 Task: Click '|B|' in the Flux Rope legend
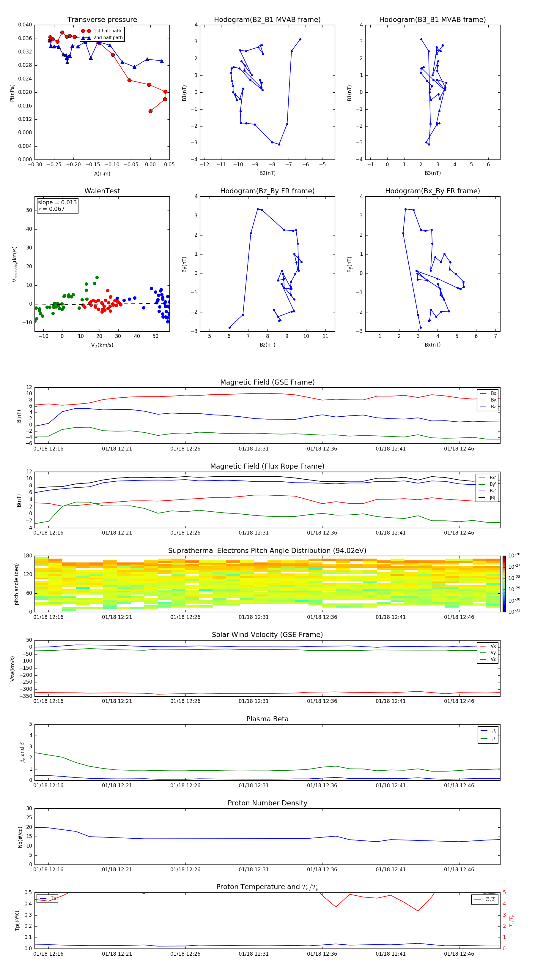(492, 498)
